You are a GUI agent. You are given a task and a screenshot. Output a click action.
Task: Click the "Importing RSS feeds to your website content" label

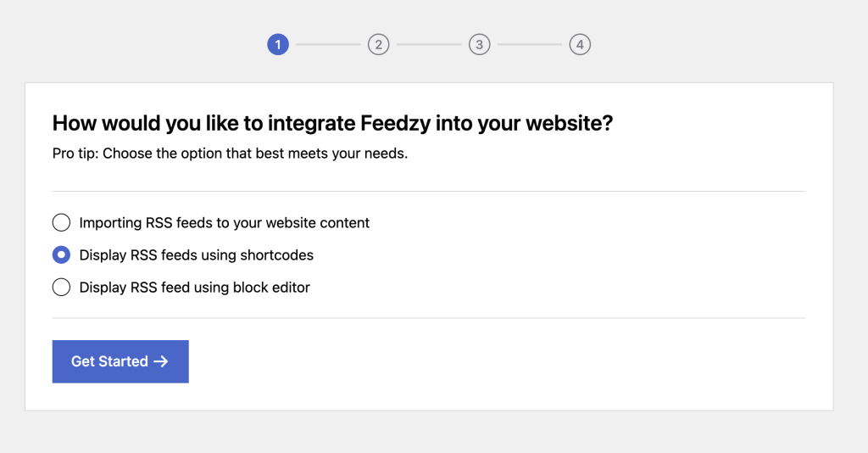pos(225,223)
